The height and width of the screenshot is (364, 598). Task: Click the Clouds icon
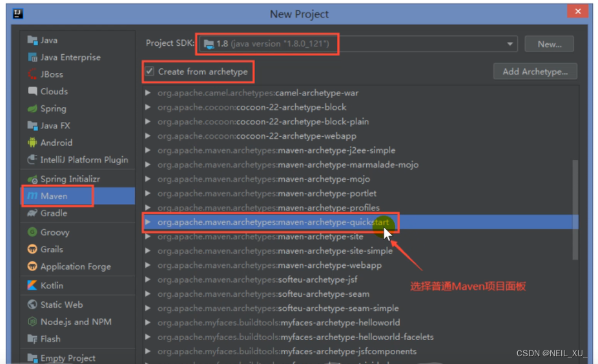(x=32, y=91)
